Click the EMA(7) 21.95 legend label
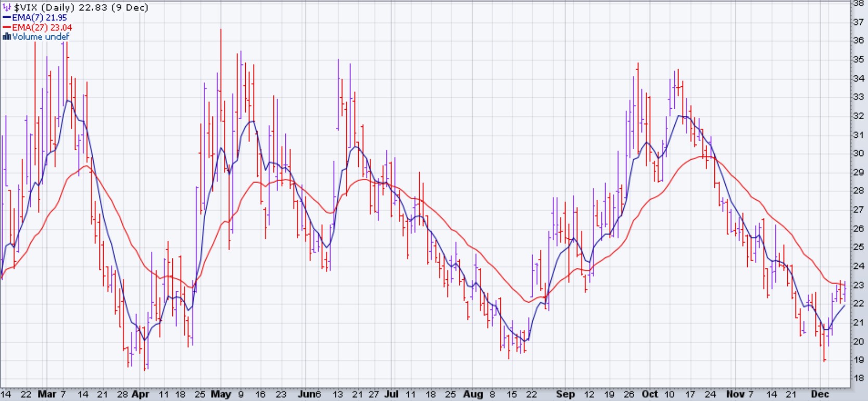 pyautogui.click(x=40, y=18)
